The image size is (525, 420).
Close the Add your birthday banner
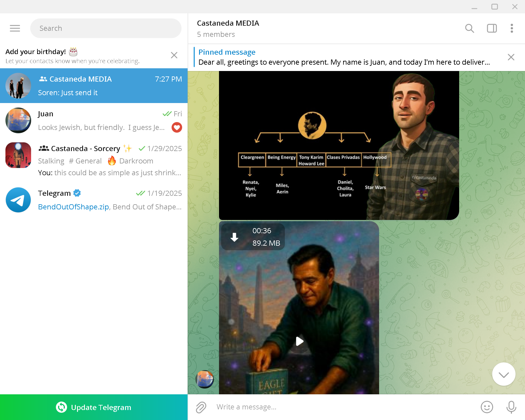point(174,55)
